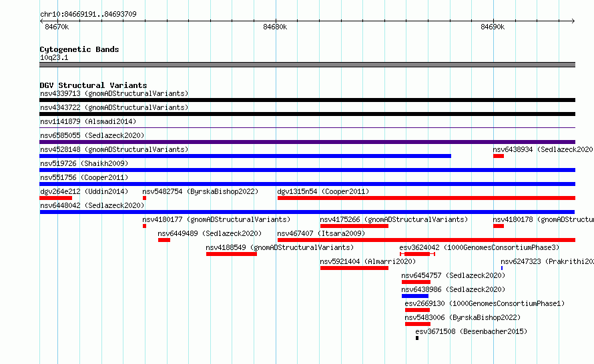Open the nsv5482754 ByrskaBishop2022 label

[x=200, y=191]
